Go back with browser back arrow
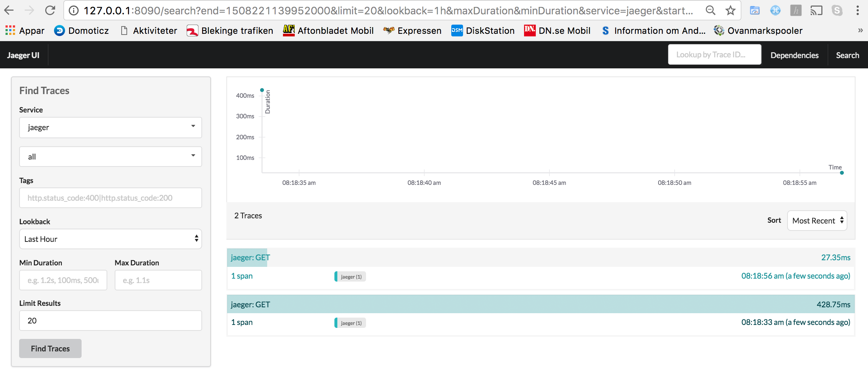 coord(9,10)
